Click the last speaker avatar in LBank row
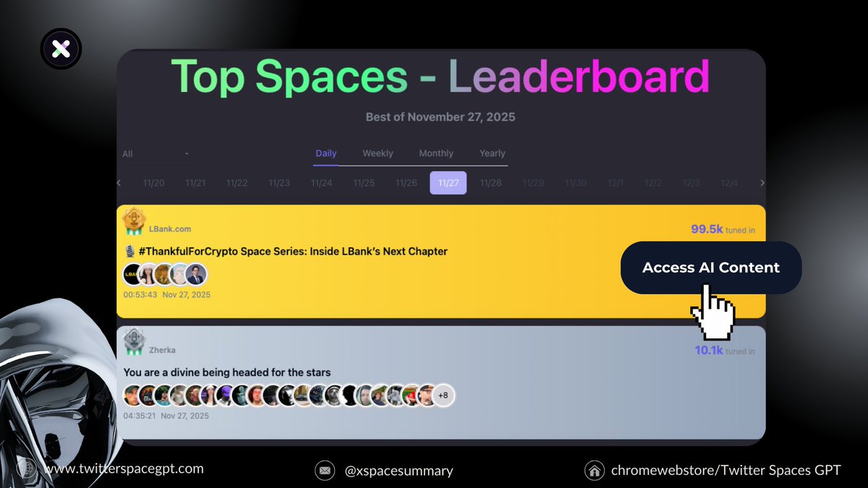868x488 pixels. pyautogui.click(x=195, y=275)
